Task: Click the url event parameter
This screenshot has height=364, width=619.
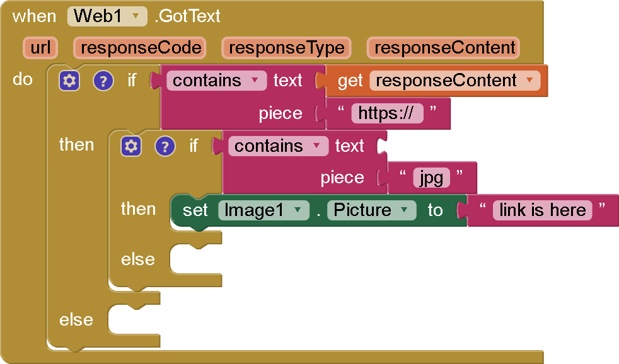Action: (x=40, y=48)
